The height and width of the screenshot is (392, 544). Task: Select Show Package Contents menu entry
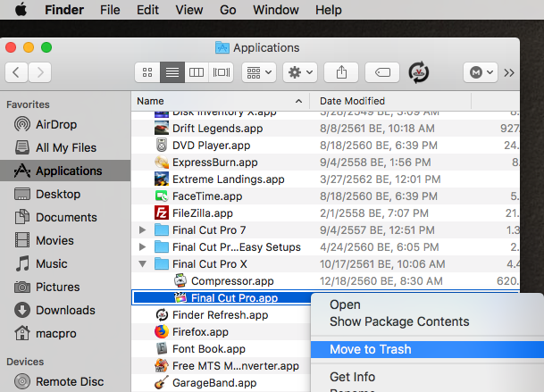(x=427, y=321)
